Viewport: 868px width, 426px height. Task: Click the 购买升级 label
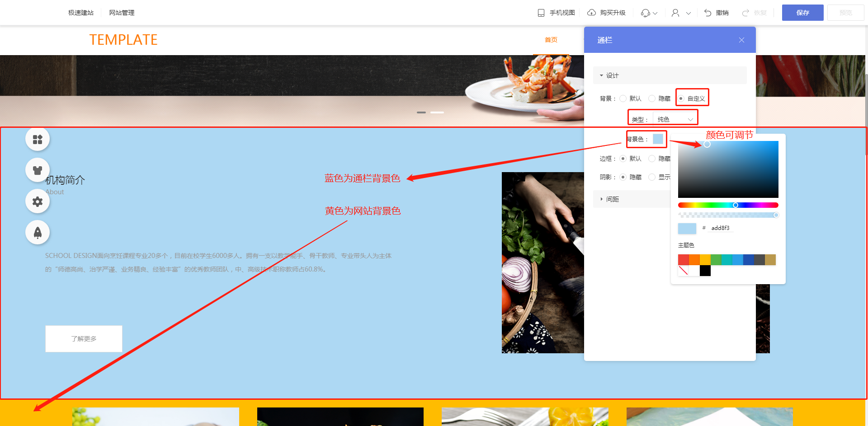(613, 13)
